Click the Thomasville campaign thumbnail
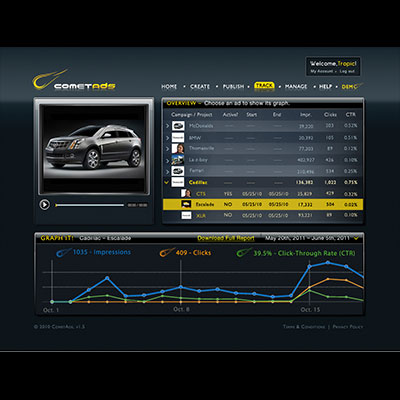 tap(178, 149)
